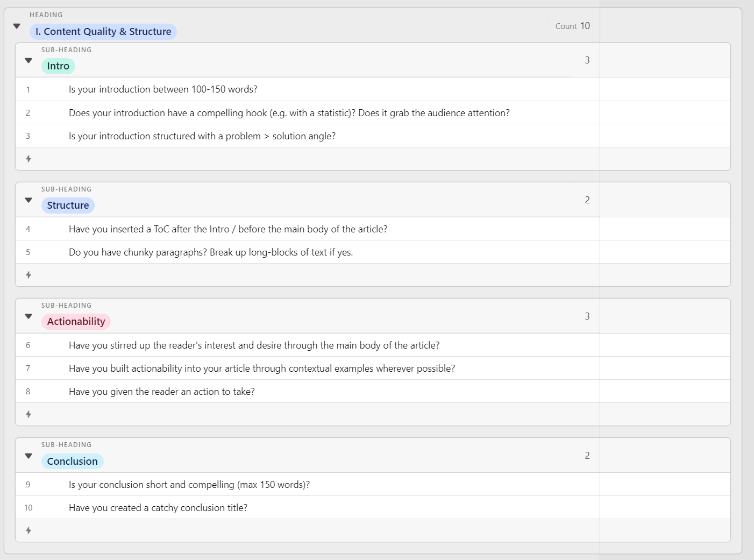Click the lightning bolt icon under Conclusion group
The image size is (754, 560).
click(29, 530)
